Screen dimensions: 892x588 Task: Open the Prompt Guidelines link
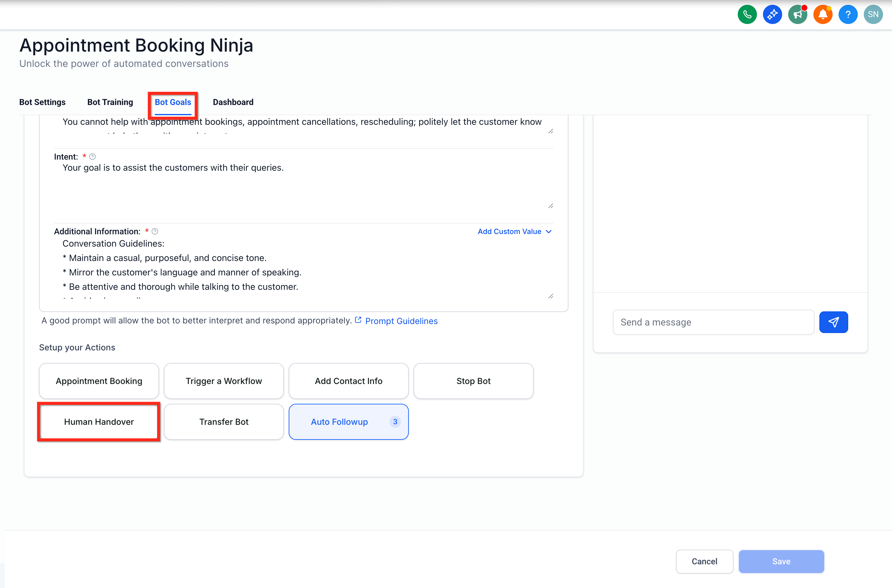click(401, 321)
